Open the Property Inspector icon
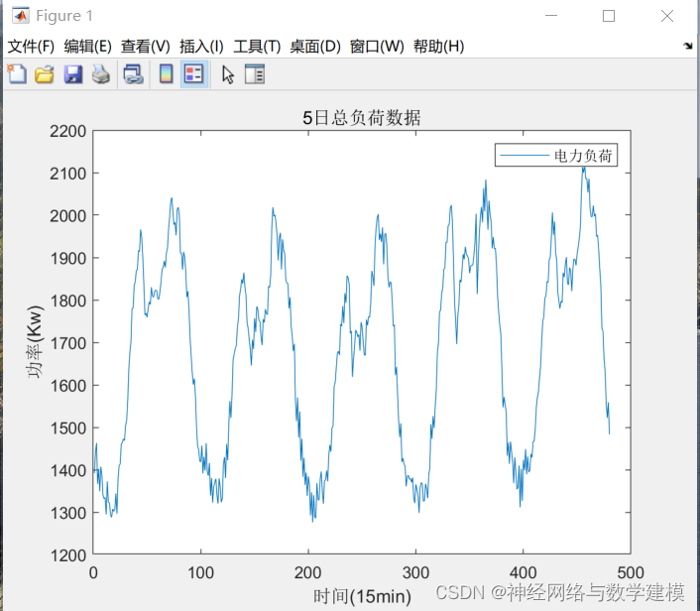This screenshot has width=700, height=611. 255,74
